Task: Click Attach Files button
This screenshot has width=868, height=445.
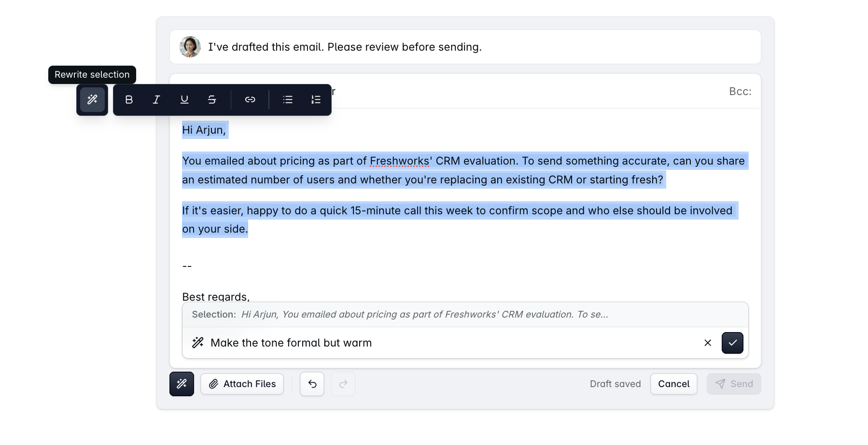Action: [242, 384]
